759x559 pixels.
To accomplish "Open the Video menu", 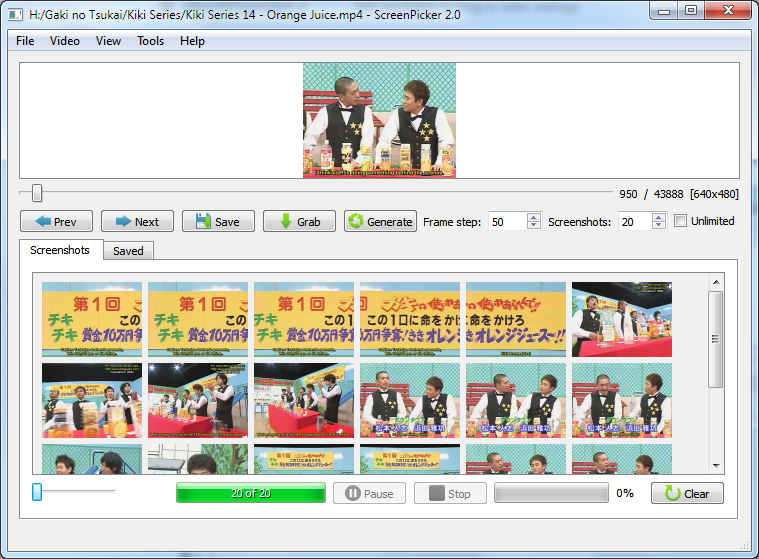I will click(x=65, y=41).
